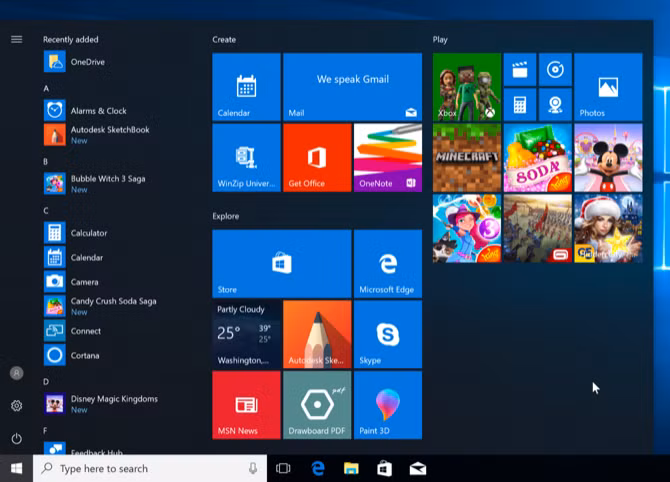670x482 pixels.
Task: Open the Groove Music small tile
Action: (555, 69)
